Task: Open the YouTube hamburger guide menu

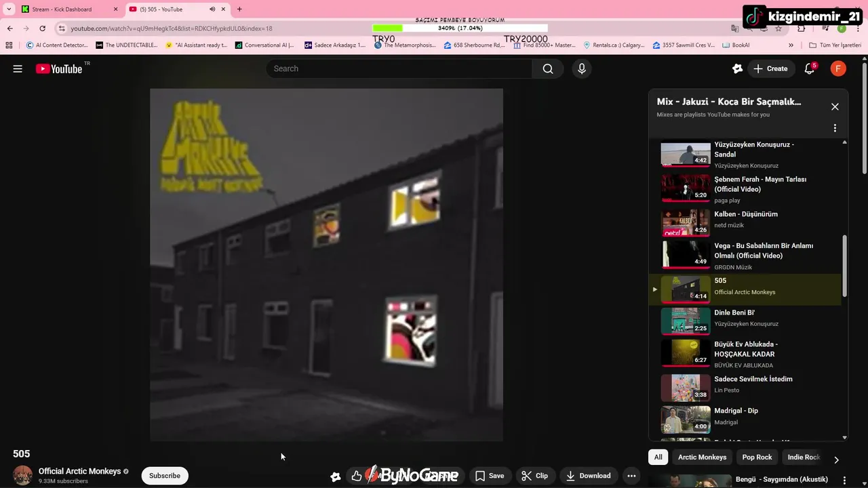Action: pos(18,68)
